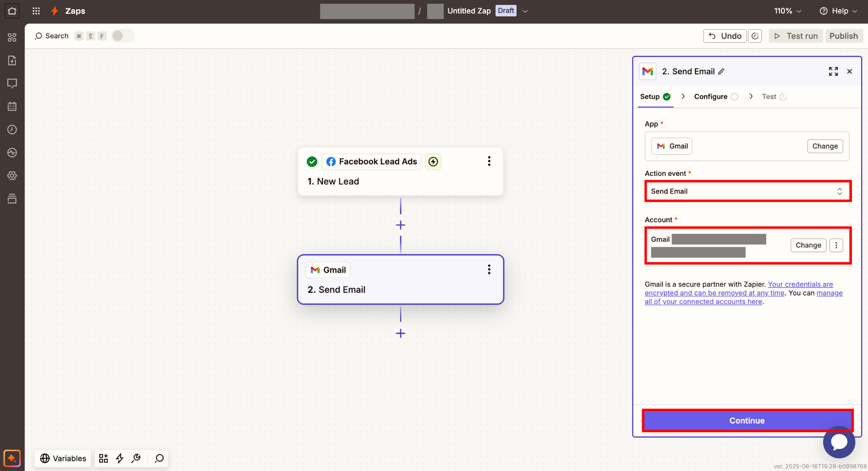Viewport: 868px width, 471px height.
Task: Open the sidebar calendar icon
Action: [12, 106]
